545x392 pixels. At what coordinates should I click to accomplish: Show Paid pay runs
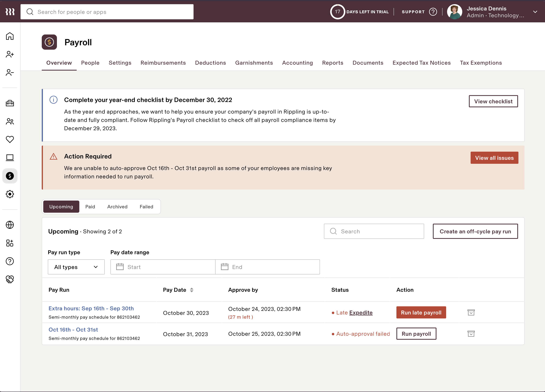(90, 207)
